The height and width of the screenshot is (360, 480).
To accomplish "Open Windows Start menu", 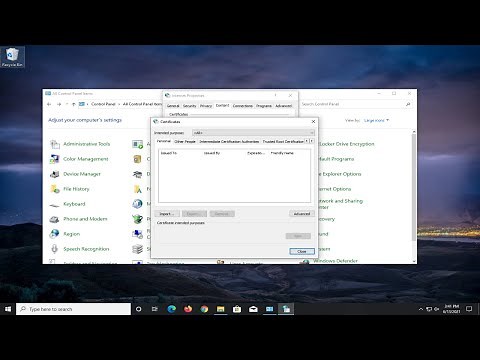I will [x=8, y=309].
